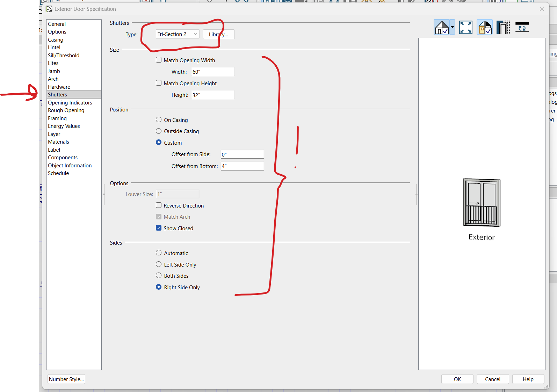Screen dimensions: 557x392
Task: Click the Library... button
Action: (x=218, y=34)
